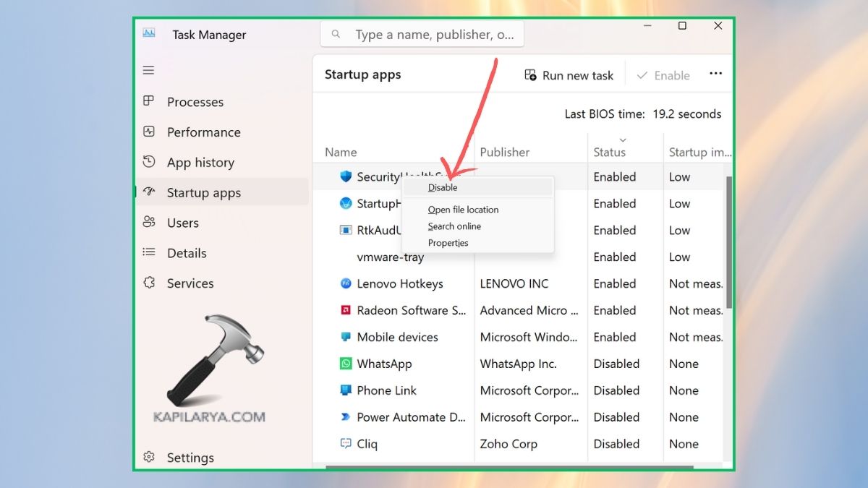Click the Cliq app icon
Viewport: 868px width, 488px height.
pyautogui.click(x=346, y=444)
